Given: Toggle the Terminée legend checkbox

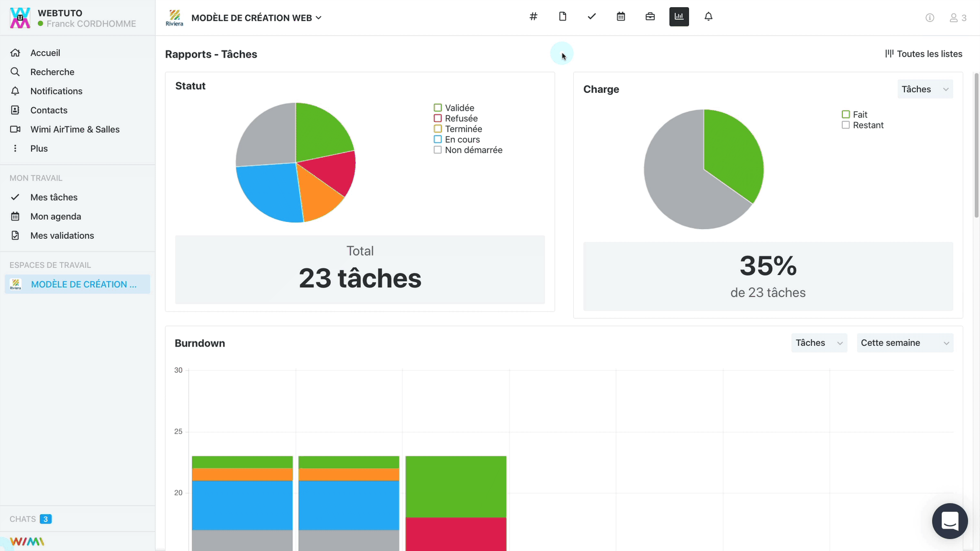Looking at the screenshot, I should (x=437, y=129).
